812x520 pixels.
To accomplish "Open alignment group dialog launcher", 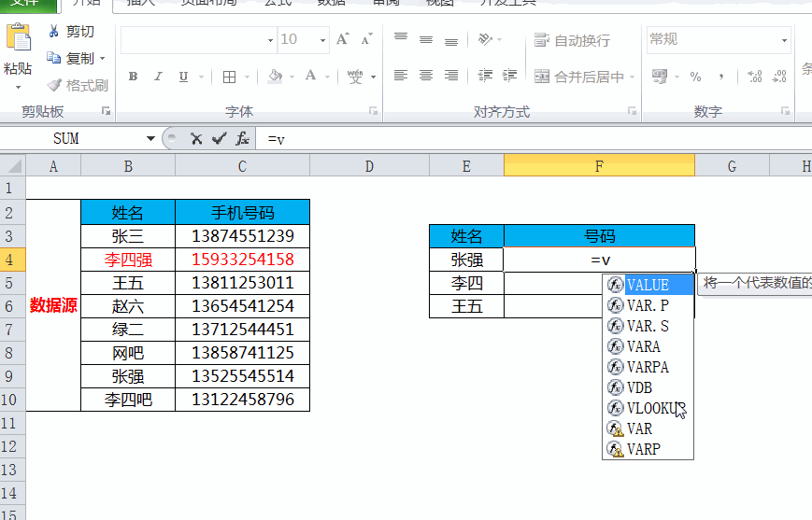I will click(632, 111).
